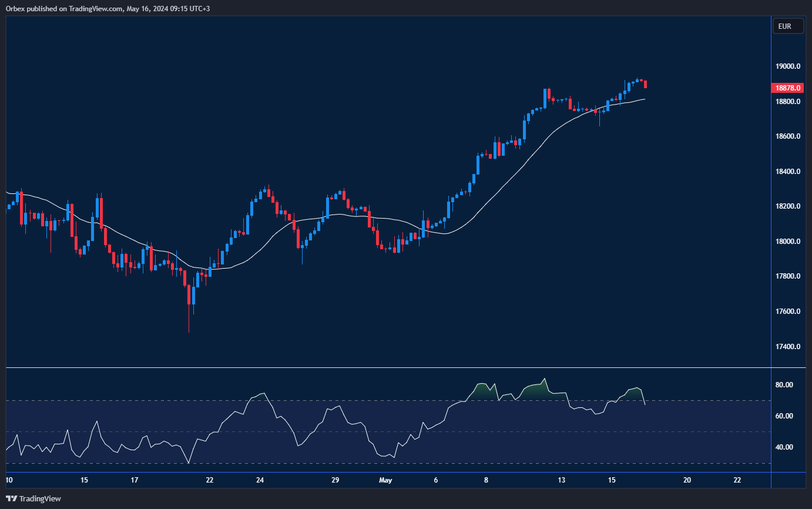Click the May label on time axis
The height and width of the screenshot is (509, 812).
pos(385,480)
